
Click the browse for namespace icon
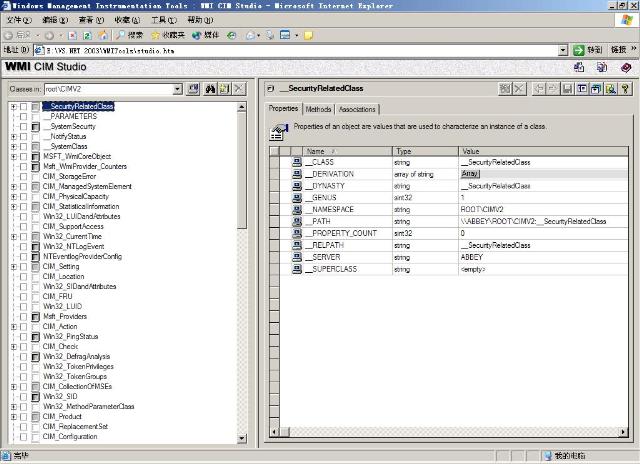coord(193,89)
